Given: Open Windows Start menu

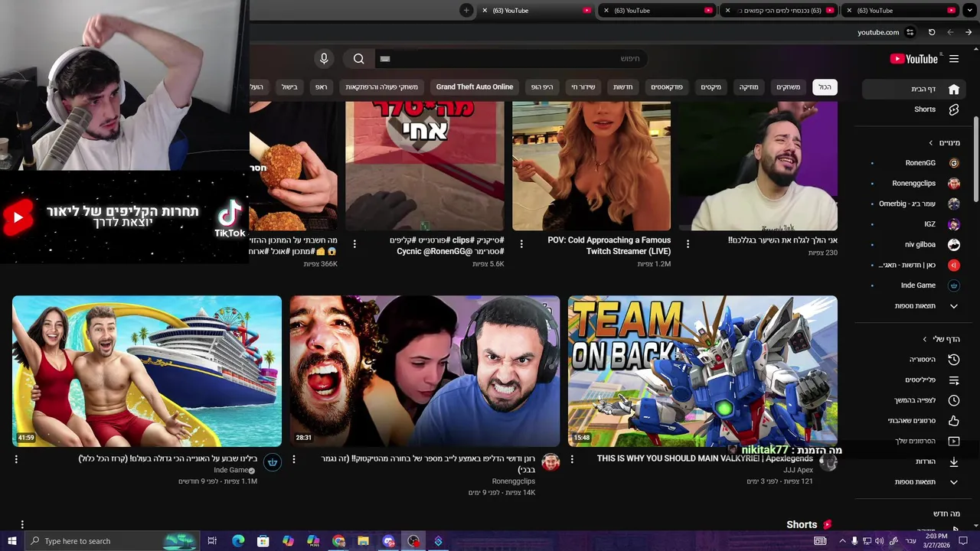Looking at the screenshot, I should click(x=11, y=541).
